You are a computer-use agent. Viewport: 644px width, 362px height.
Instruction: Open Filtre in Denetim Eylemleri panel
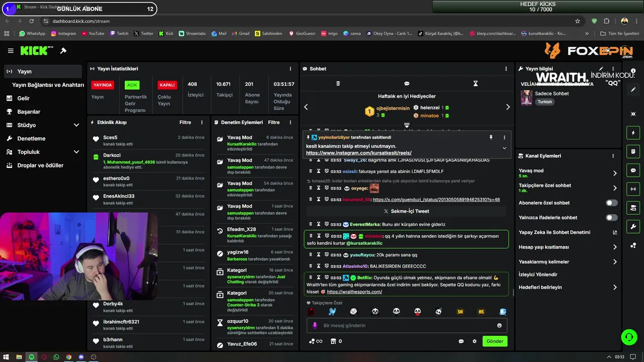tap(274, 122)
